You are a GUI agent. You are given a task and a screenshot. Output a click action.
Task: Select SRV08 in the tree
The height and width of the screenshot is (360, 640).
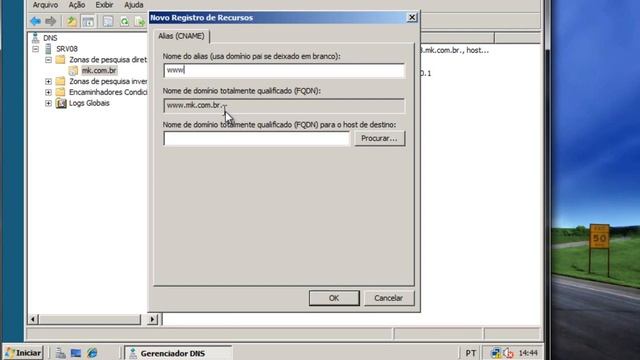click(x=67, y=49)
